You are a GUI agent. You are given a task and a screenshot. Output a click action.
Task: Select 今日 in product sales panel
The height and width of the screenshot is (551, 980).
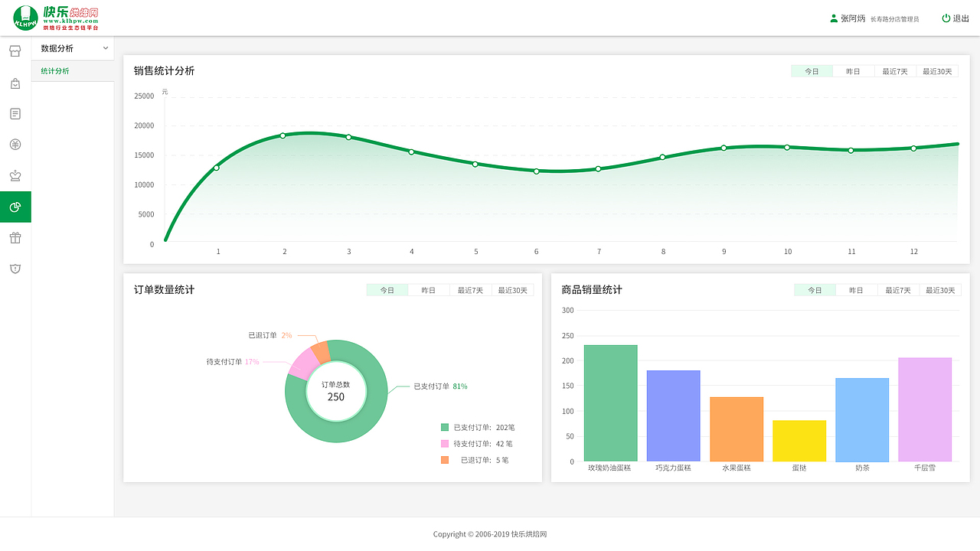click(815, 290)
